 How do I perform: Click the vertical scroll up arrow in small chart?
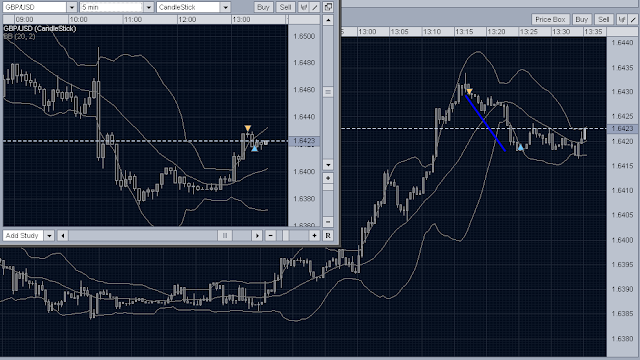pos(328,20)
